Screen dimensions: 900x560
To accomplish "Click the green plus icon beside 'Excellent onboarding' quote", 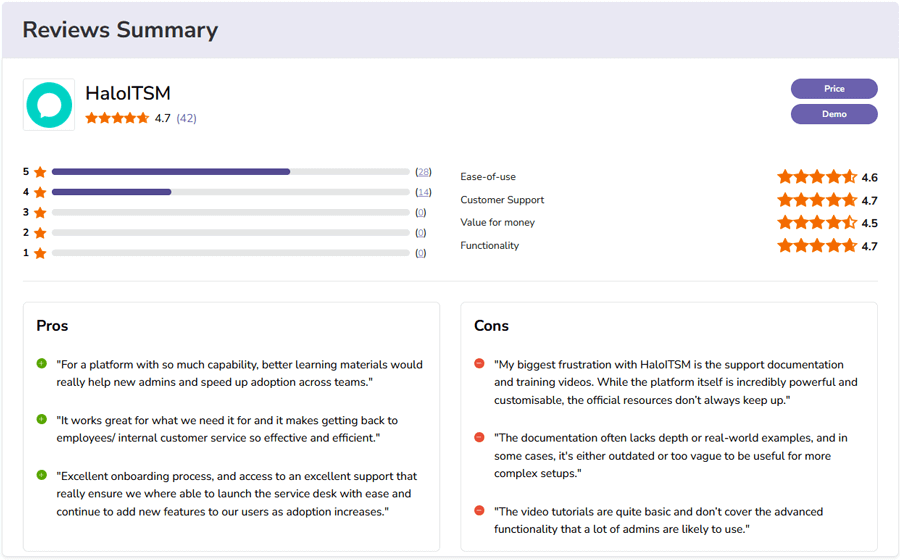I will pyautogui.click(x=41, y=475).
